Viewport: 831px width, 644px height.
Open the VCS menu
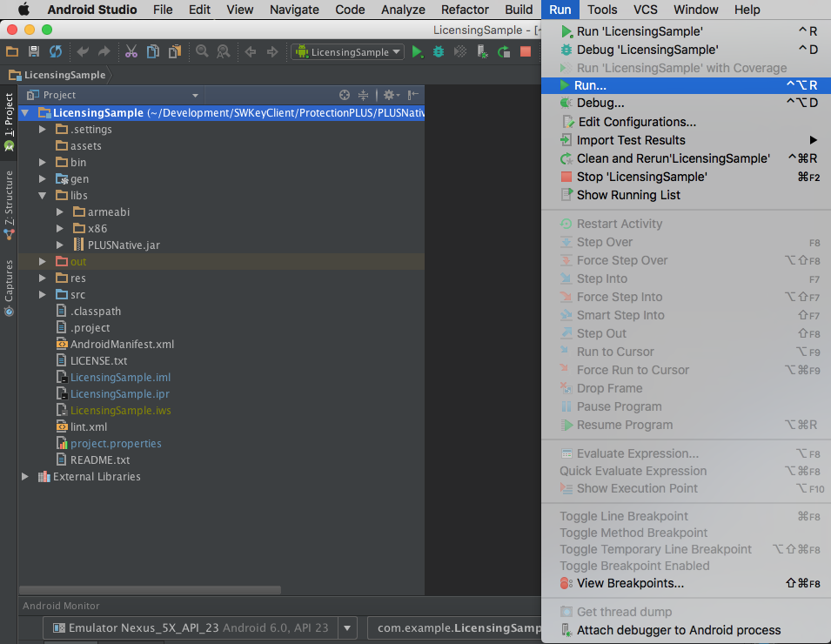point(645,10)
